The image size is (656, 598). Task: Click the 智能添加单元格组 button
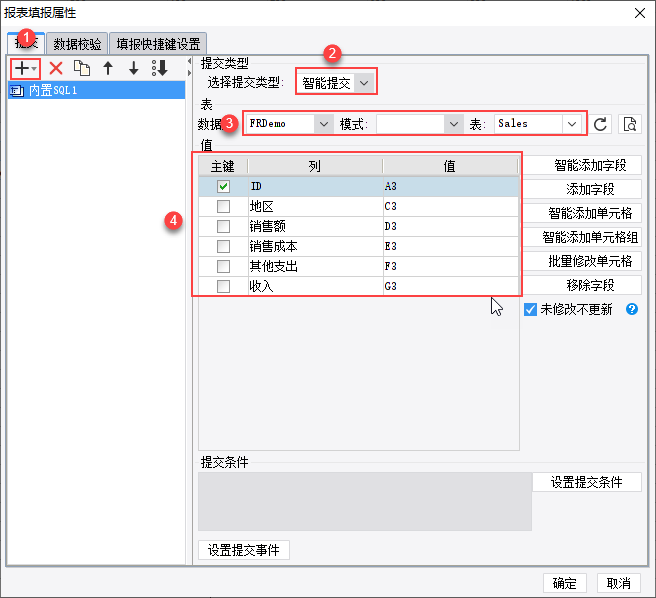(x=582, y=237)
